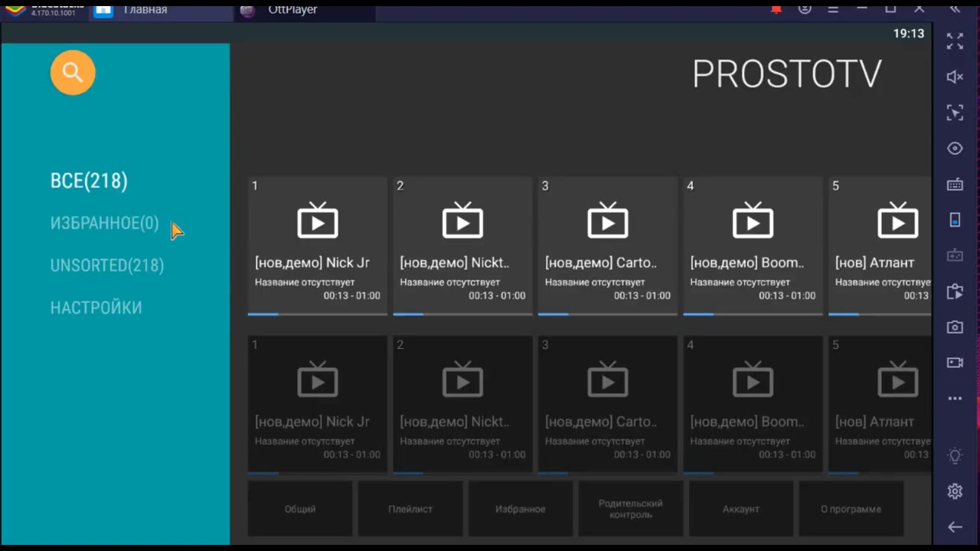Switch to the Главная tab
This screenshot has width=980, height=551.
point(161,10)
